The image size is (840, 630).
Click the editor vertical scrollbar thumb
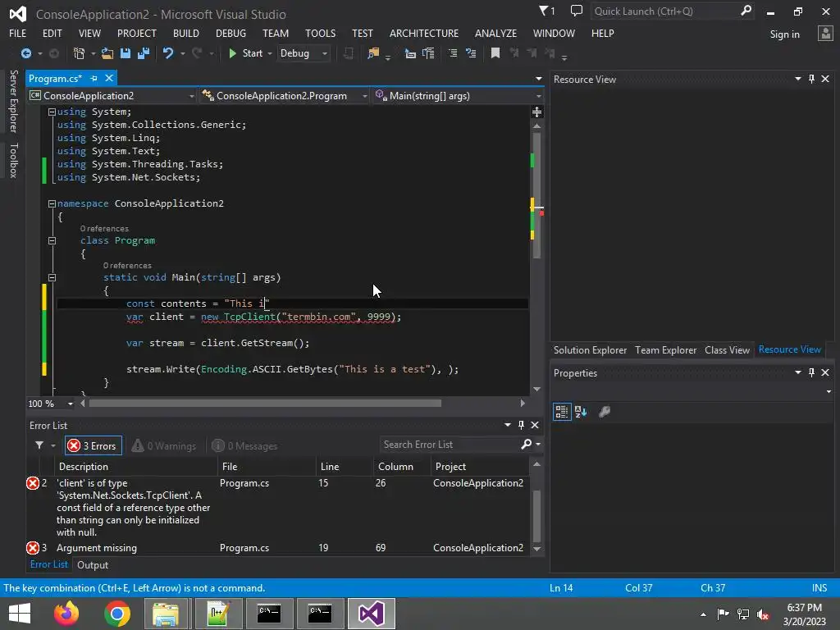tap(536, 195)
